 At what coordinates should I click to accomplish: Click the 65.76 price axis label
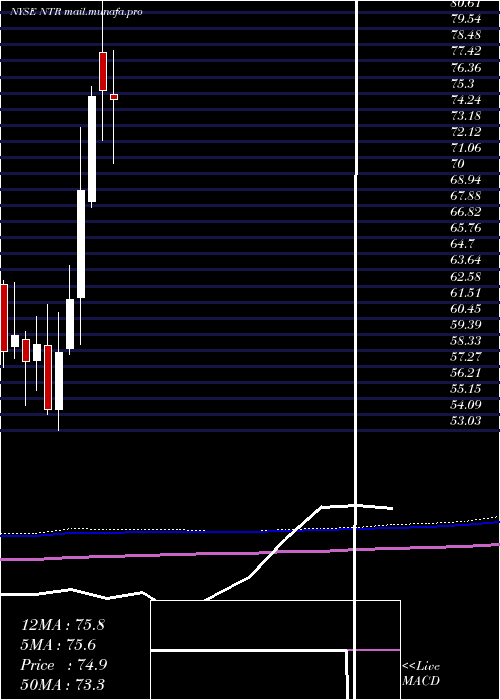[467, 228]
